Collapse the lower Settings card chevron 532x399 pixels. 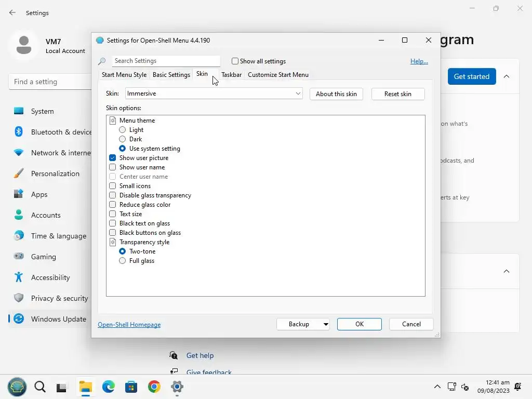(x=507, y=271)
